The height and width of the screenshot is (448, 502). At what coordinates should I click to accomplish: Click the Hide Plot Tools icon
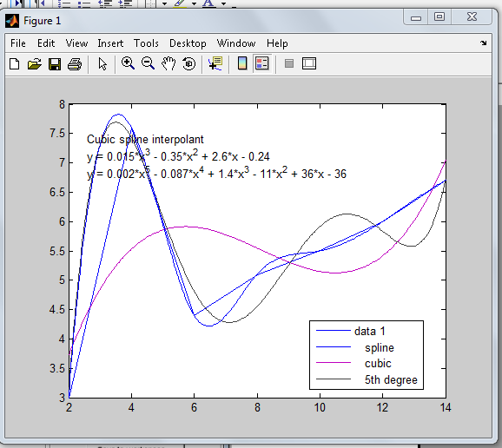coord(289,63)
